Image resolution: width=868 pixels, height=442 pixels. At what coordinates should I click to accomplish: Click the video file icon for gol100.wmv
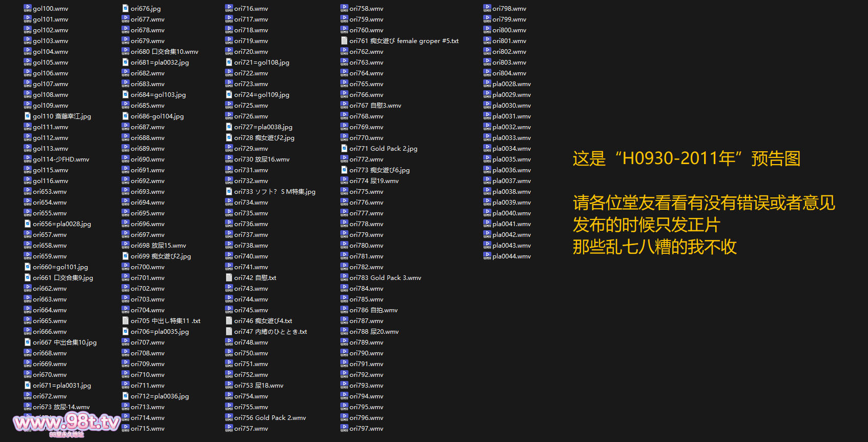(28, 8)
